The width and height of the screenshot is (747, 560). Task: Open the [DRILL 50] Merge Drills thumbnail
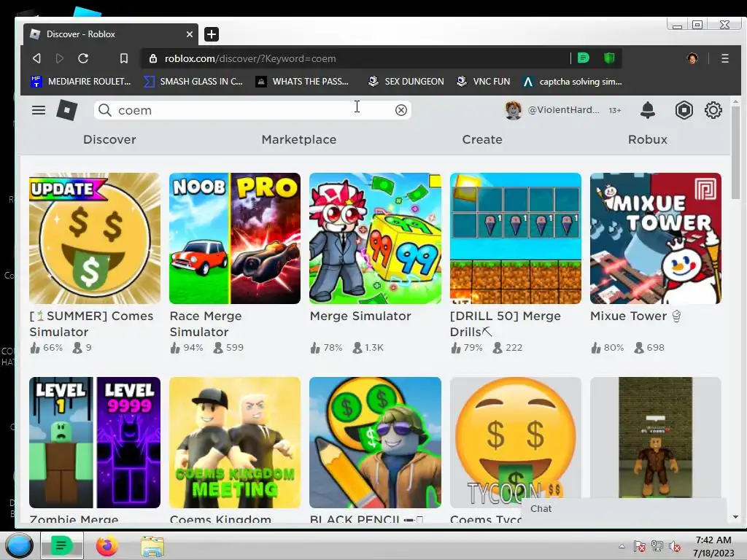tap(516, 238)
